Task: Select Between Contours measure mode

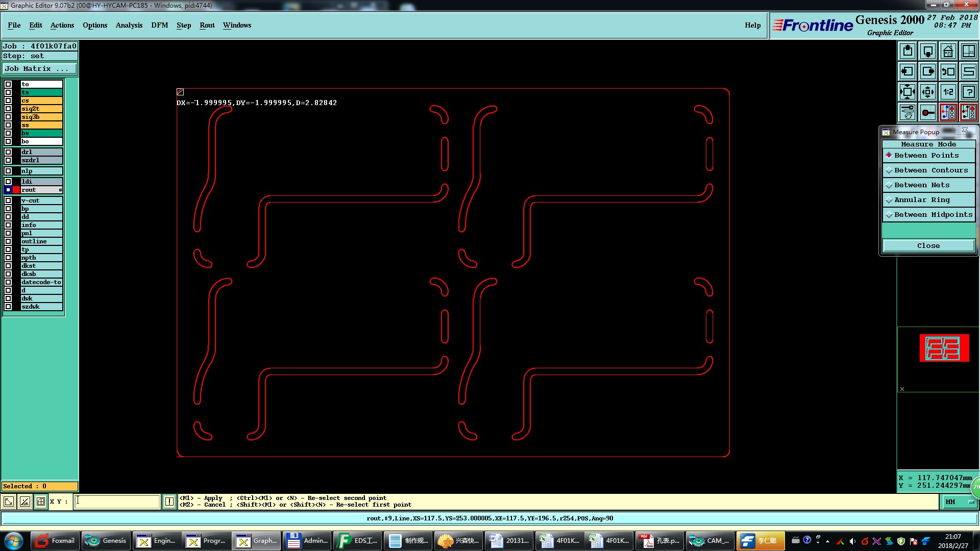Action: pos(930,170)
